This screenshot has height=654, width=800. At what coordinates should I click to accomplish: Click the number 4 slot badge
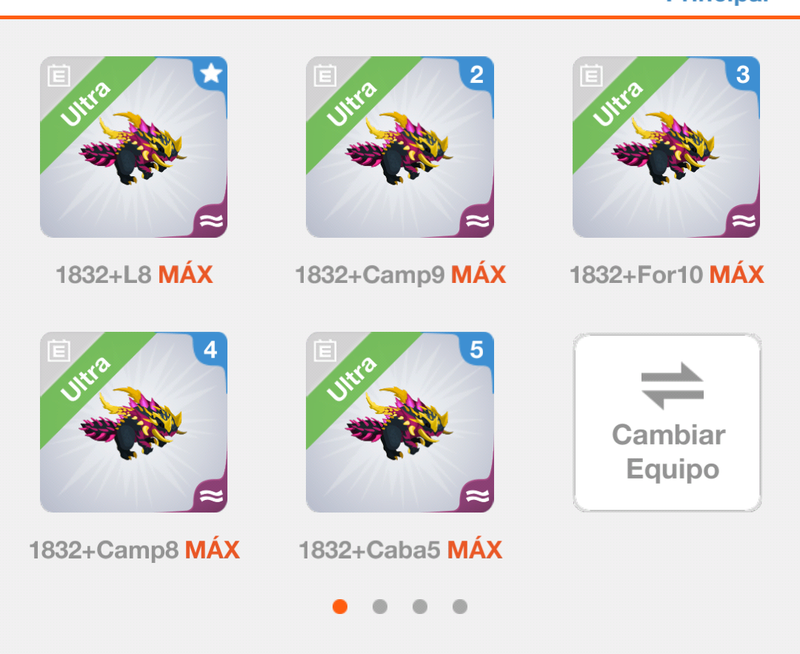[211, 349]
